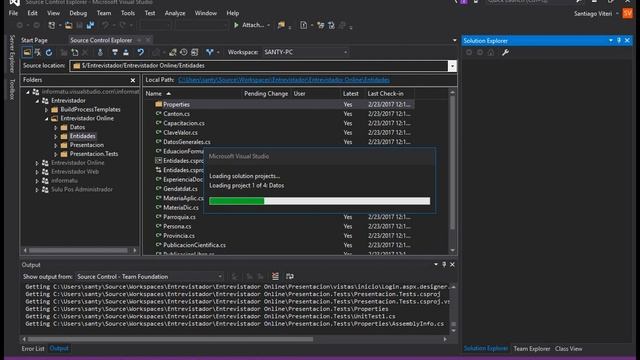The width and height of the screenshot is (640, 360).
Task: Switch to the Class View tab
Action: pos(569,349)
